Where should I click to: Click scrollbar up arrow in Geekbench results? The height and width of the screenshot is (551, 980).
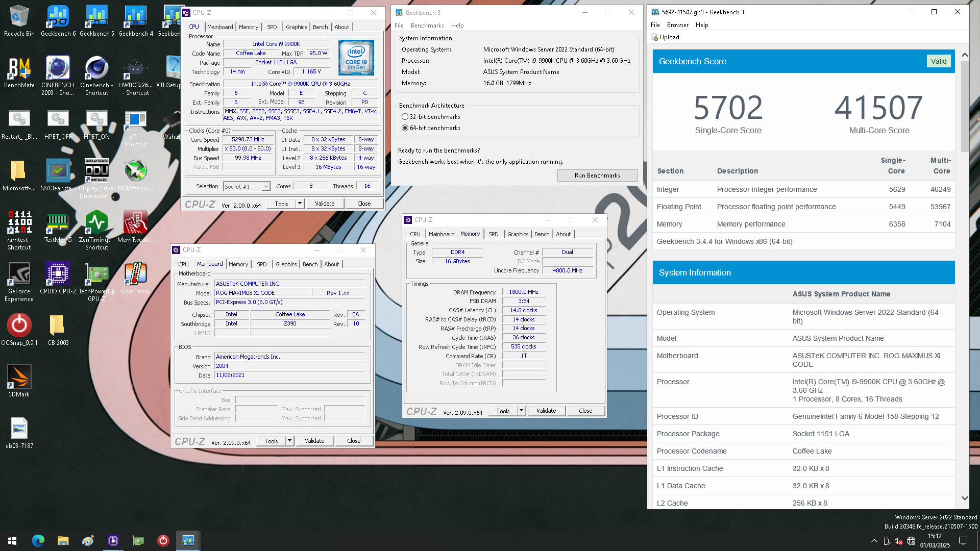[965, 55]
